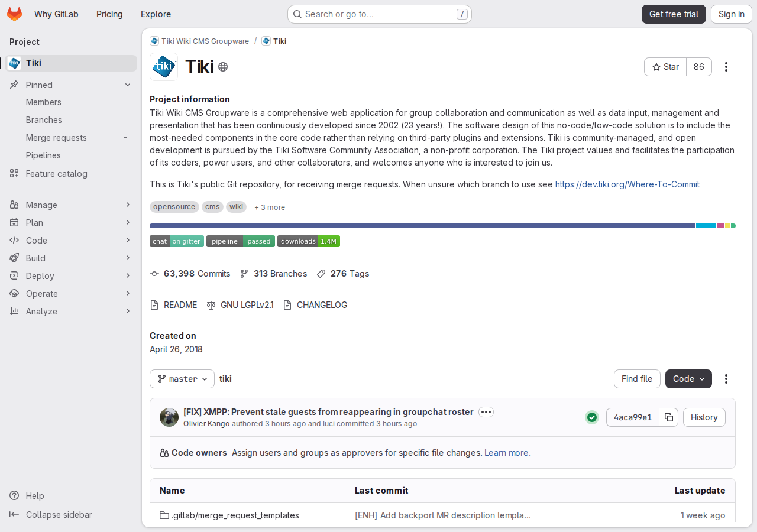Screen dimensions: 757x532
Task: Expand the Operate sidebar section
Action: [71, 294]
